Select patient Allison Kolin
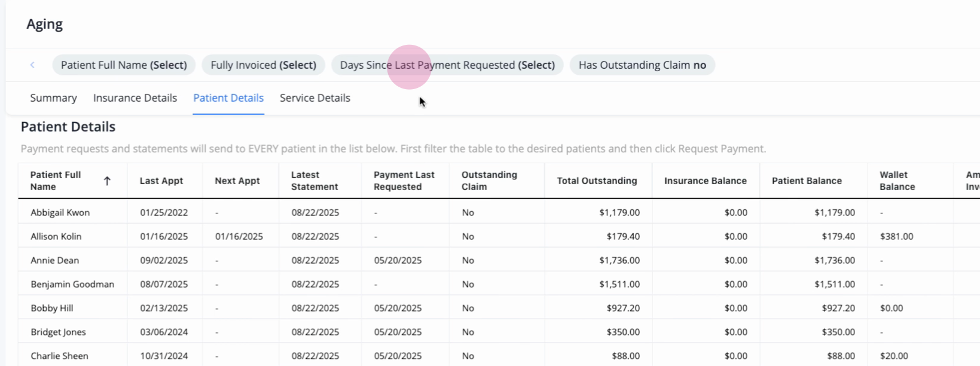 click(x=56, y=236)
